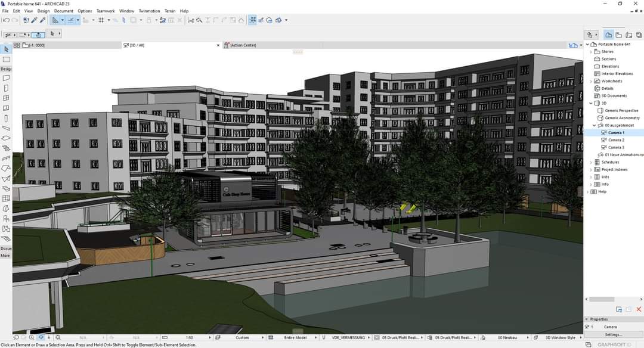Open the Project Map view in Navigator

pyautogui.click(x=608, y=35)
